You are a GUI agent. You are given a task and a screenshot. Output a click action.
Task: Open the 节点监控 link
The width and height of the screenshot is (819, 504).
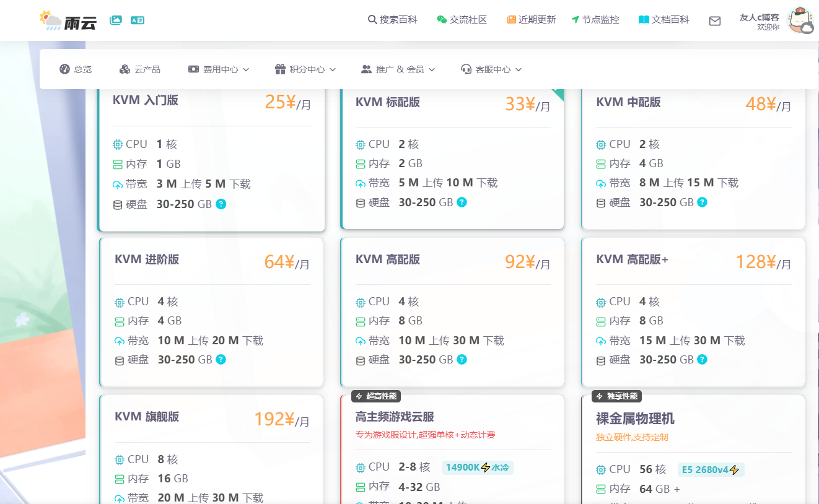pyautogui.click(x=595, y=20)
